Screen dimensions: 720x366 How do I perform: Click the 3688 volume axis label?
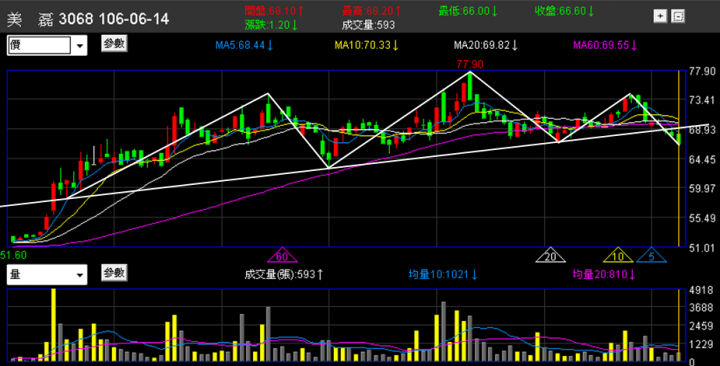(x=700, y=308)
